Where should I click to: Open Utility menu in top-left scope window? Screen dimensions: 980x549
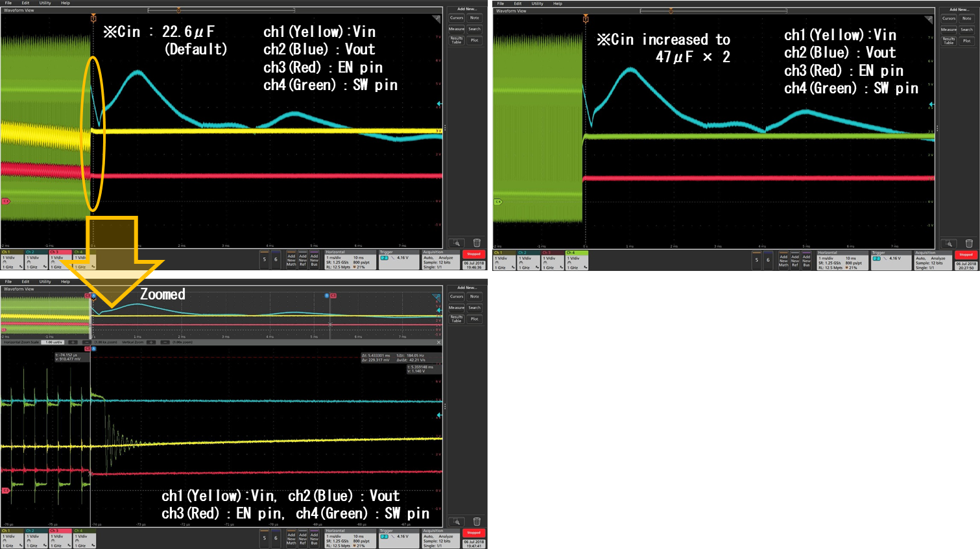(x=45, y=3)
